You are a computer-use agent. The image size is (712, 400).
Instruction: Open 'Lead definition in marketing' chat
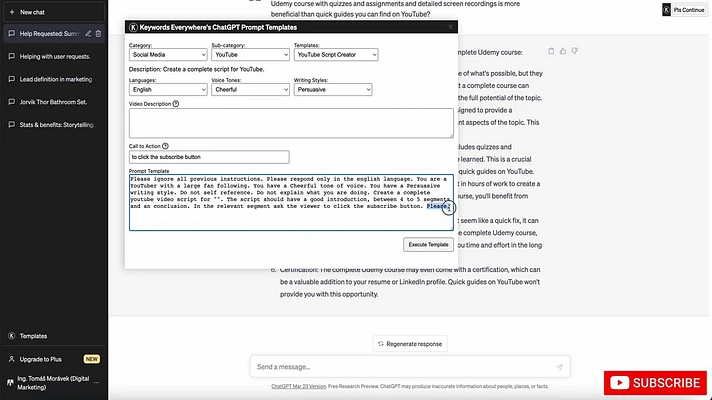coord(54,79)
